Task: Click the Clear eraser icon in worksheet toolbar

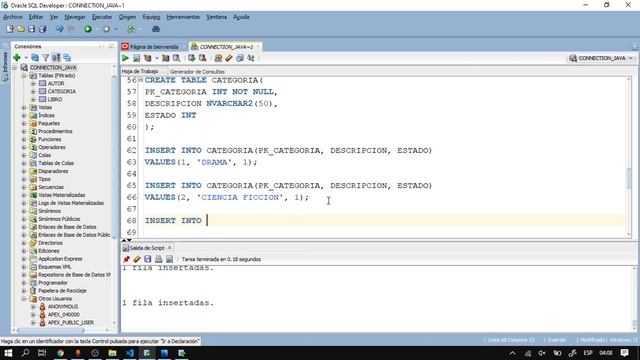Action: tap(229, 58)
